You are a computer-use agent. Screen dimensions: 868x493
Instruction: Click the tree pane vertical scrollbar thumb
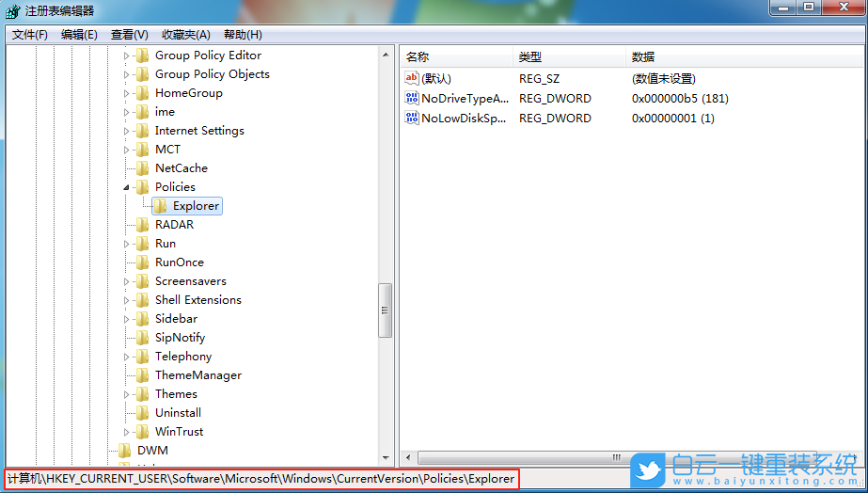point(385,310)
